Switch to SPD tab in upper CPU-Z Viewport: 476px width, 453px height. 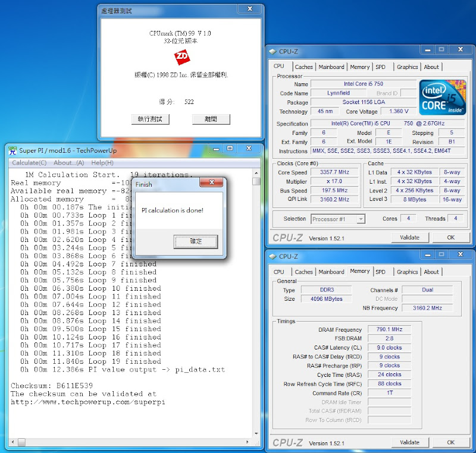(x=380, y=67)
